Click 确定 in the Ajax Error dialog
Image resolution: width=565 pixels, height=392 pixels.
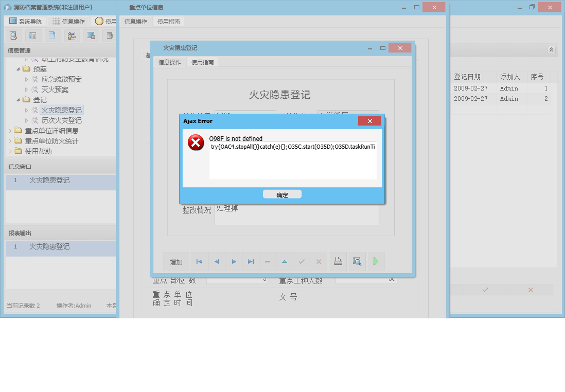click(x=282, y=194)
